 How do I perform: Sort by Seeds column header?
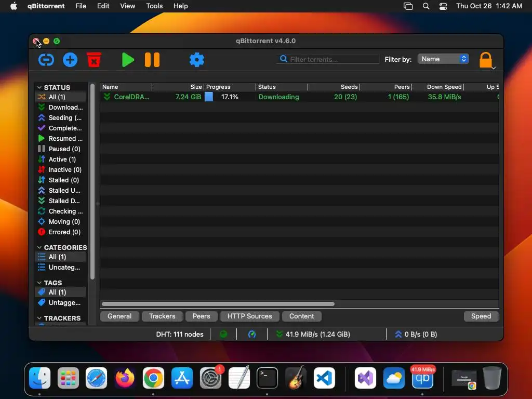[x=334, y=87]
